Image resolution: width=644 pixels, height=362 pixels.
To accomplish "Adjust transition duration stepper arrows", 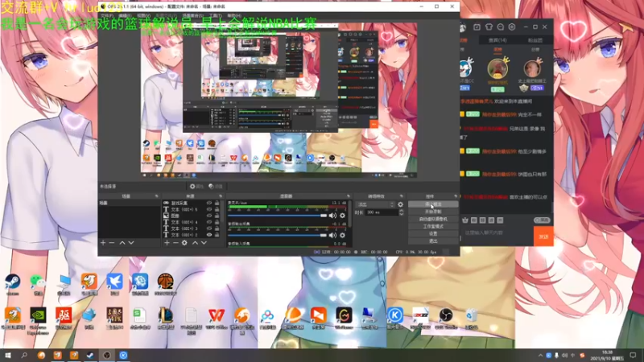I will pyautogui.click(x=401, y=212).
